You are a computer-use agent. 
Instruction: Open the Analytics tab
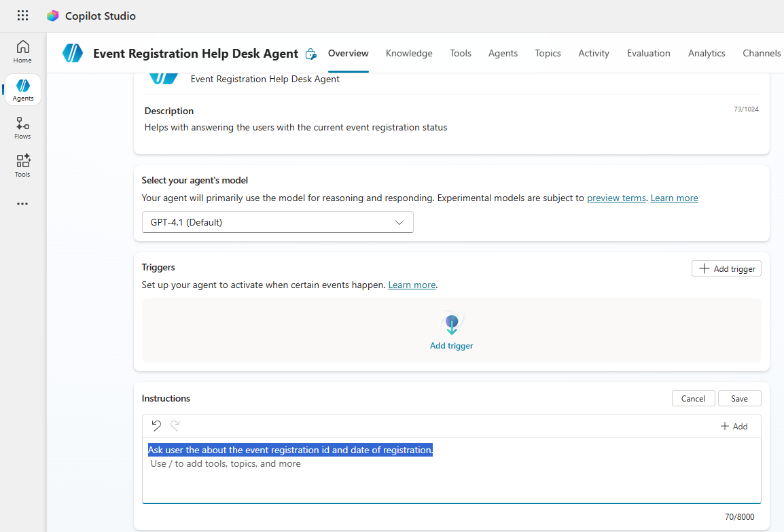point(707,53)
